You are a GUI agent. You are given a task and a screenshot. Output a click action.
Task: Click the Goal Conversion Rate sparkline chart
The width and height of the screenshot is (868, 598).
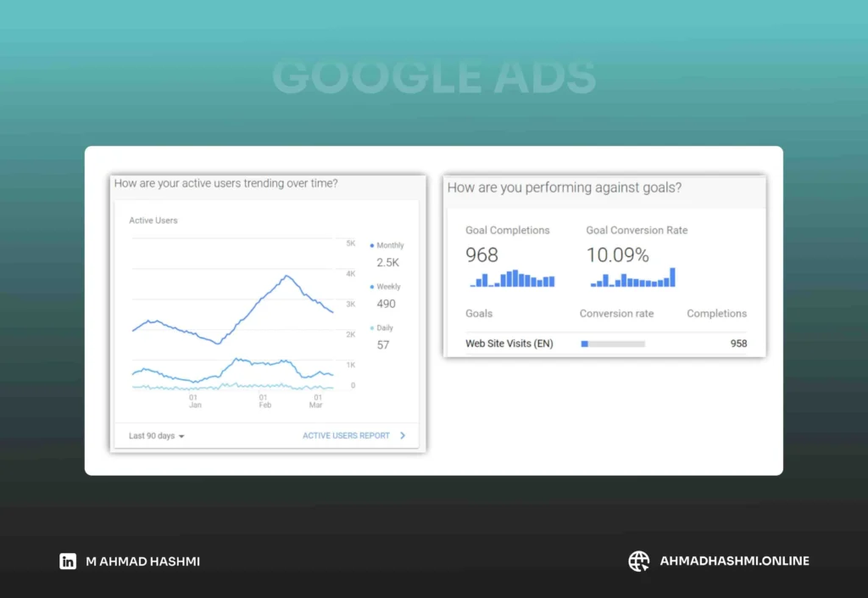632,278
